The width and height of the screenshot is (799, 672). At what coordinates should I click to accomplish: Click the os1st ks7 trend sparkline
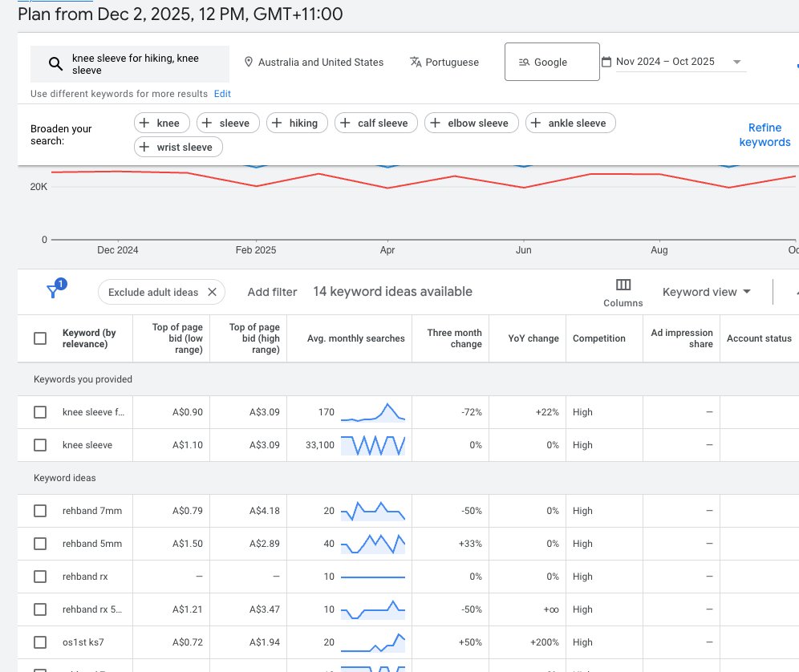coord(373,642)
